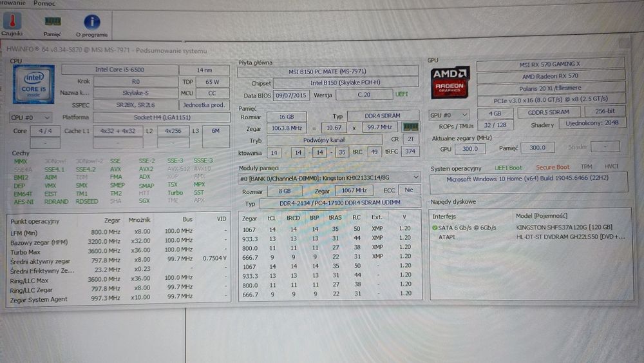
Task: Click the DDR4-2134 / PC4-17100 type field
Action: pyautogui.click(x=339, y=202)
